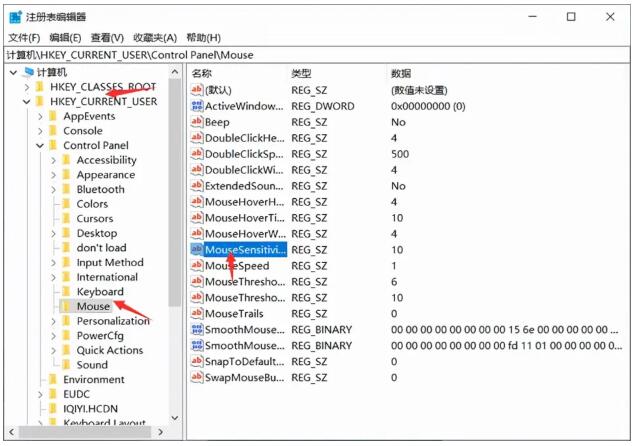Click the SmoothMouseXCurve binary value icon
Image resolution: width=637 pixels, height=446 pixels.
click(x=197, y=329)
